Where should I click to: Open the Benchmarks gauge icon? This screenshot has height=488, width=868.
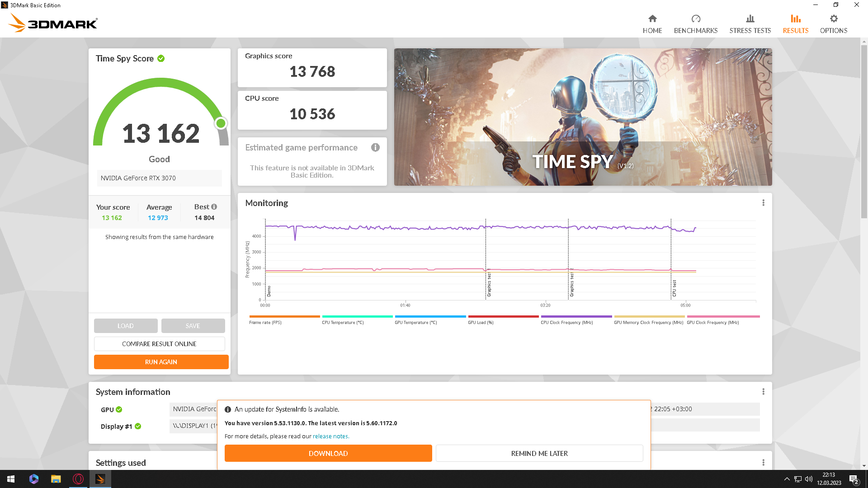click(695, 19)
